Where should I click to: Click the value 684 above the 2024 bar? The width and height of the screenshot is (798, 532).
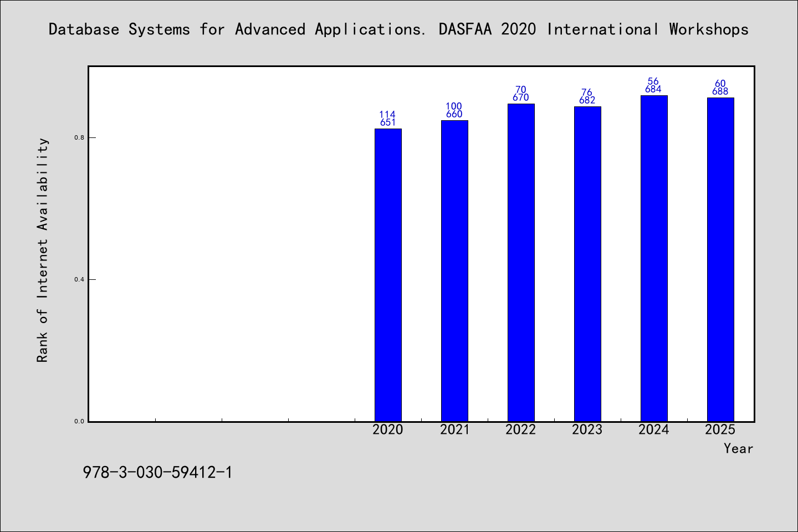point(654,89)
